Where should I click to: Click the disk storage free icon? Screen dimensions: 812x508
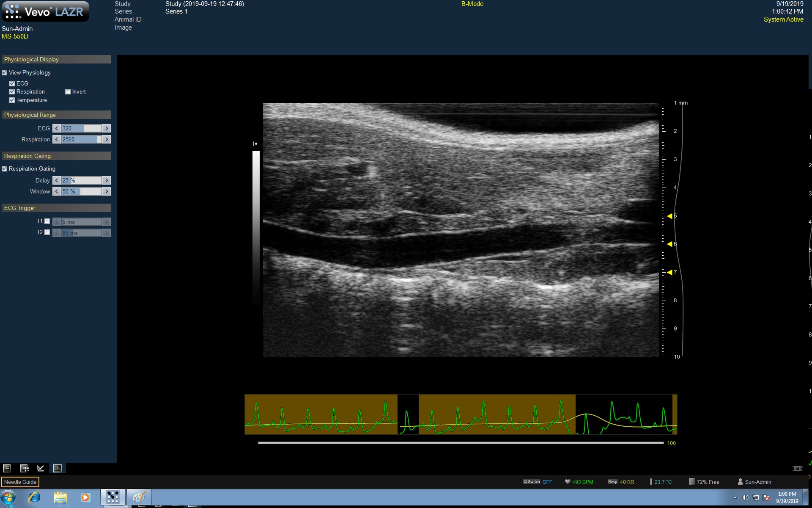pos(691,482)
